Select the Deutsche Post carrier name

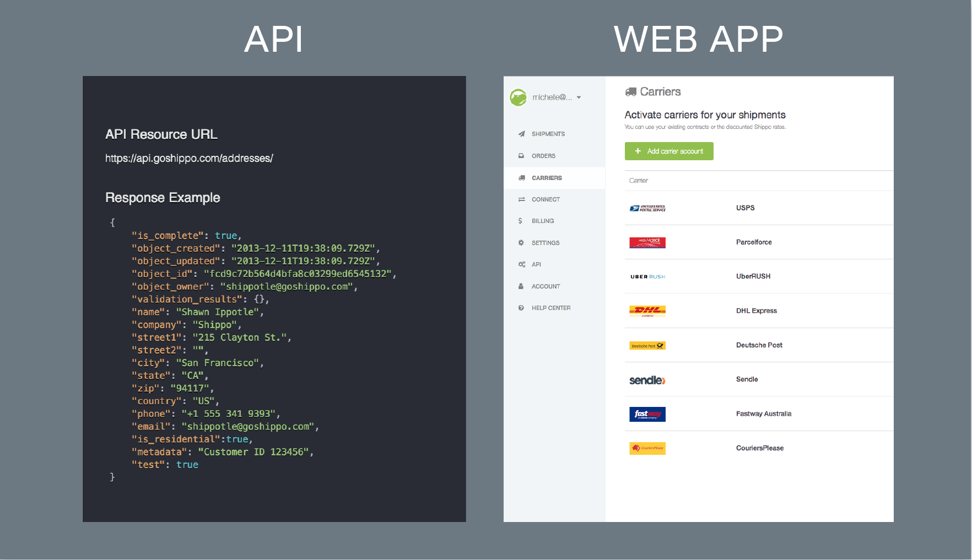(759, 345)
